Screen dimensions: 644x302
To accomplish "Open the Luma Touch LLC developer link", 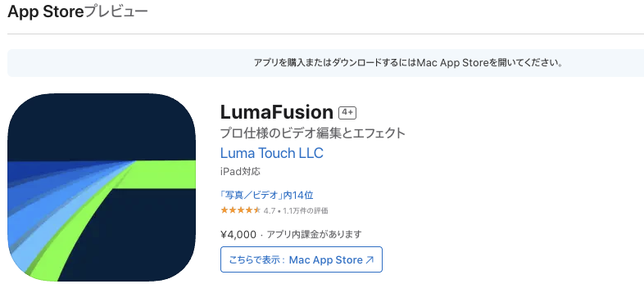I will pyautogui.click(x=272, y=153).
